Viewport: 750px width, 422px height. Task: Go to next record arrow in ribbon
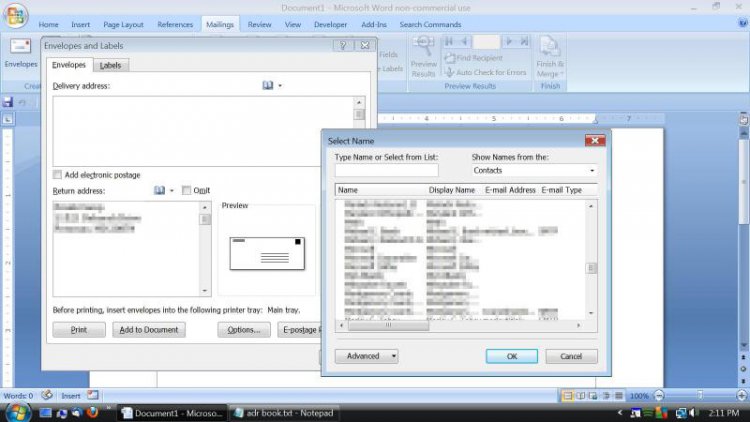pyautogui.click(x=509, y=42)
